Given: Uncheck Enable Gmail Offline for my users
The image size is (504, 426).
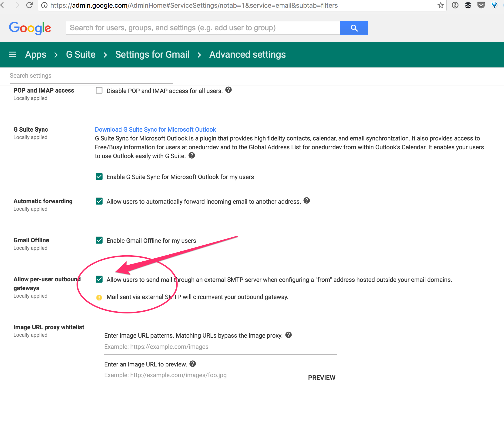Looking at the screenshot, I should click(x=99, y=240).
